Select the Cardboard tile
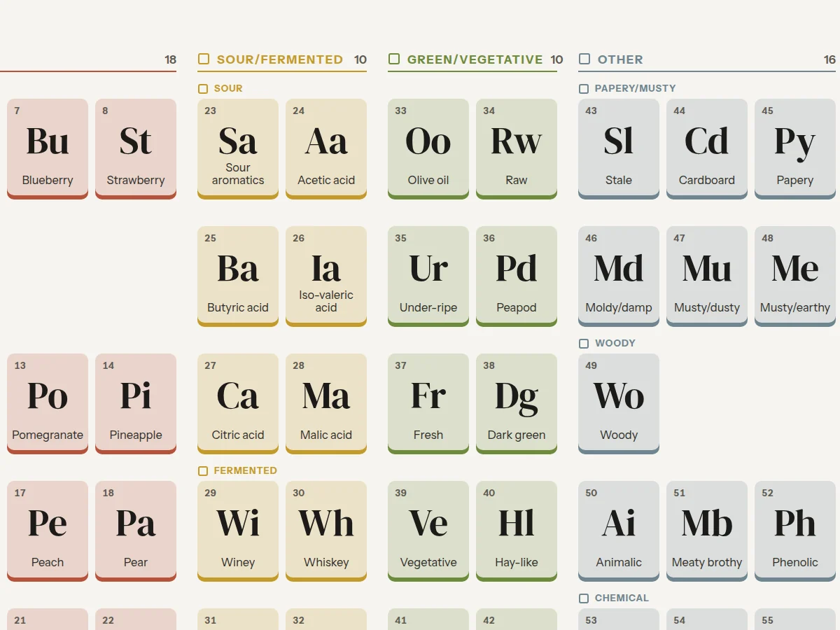 coord(707,149)
